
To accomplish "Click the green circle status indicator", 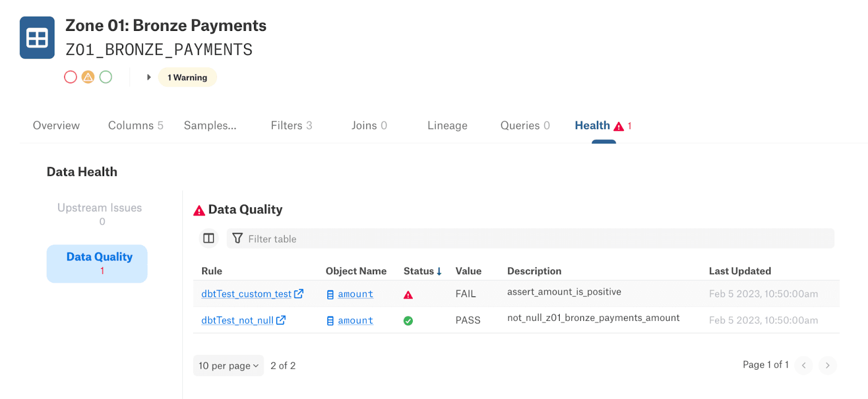I will (106, 77).
